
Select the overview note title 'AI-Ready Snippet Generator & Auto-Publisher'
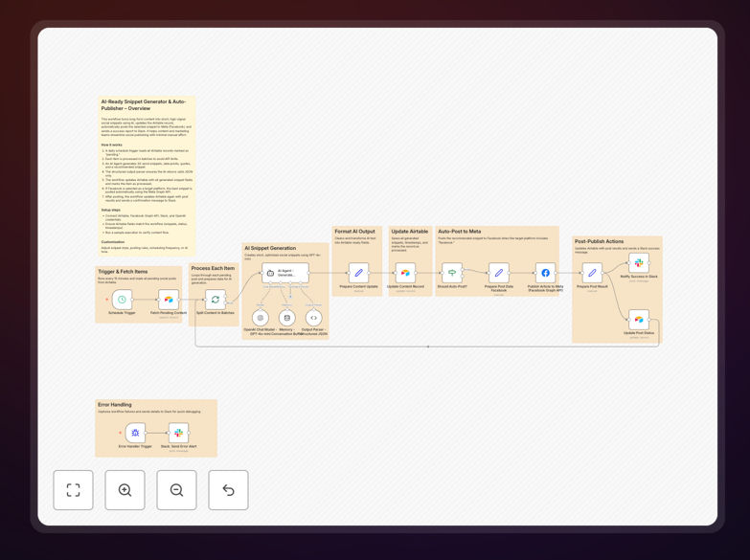click(144, 104)
